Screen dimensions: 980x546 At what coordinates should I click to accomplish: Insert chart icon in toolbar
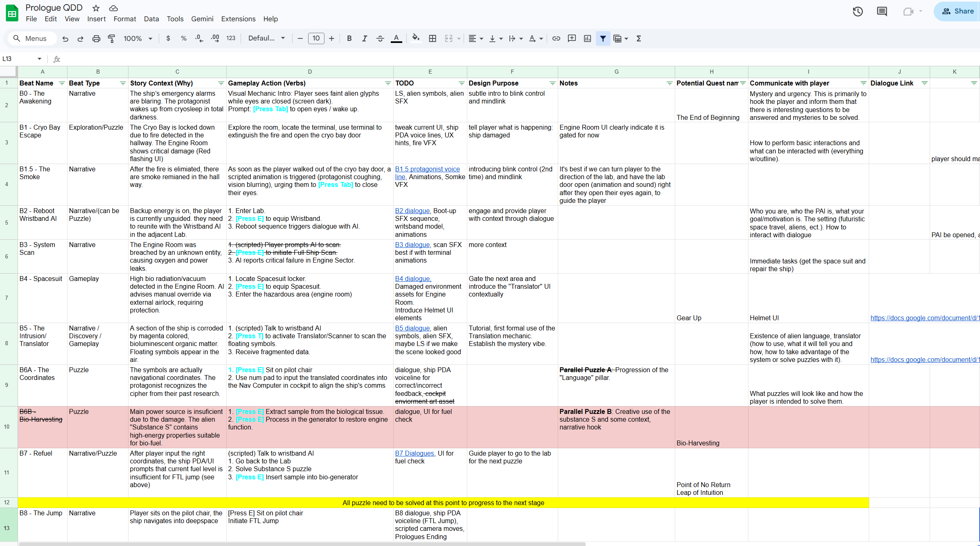pos(588,38)
